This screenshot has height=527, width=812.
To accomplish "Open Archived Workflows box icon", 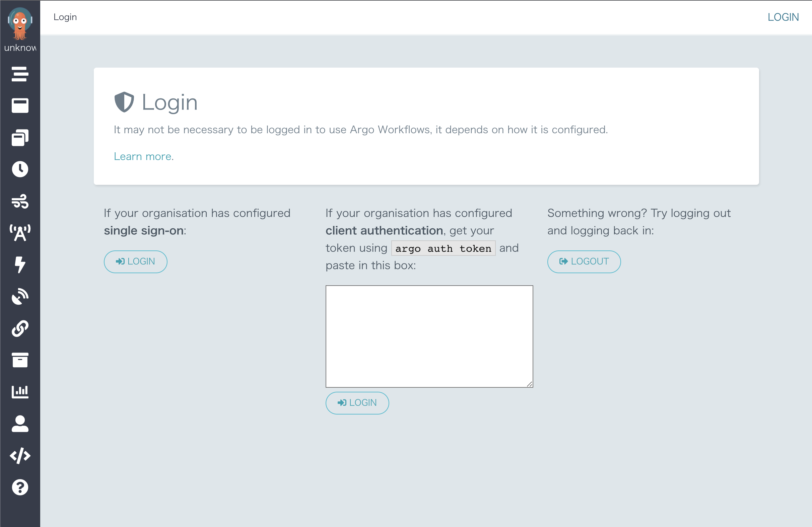I will pos(20,360).
